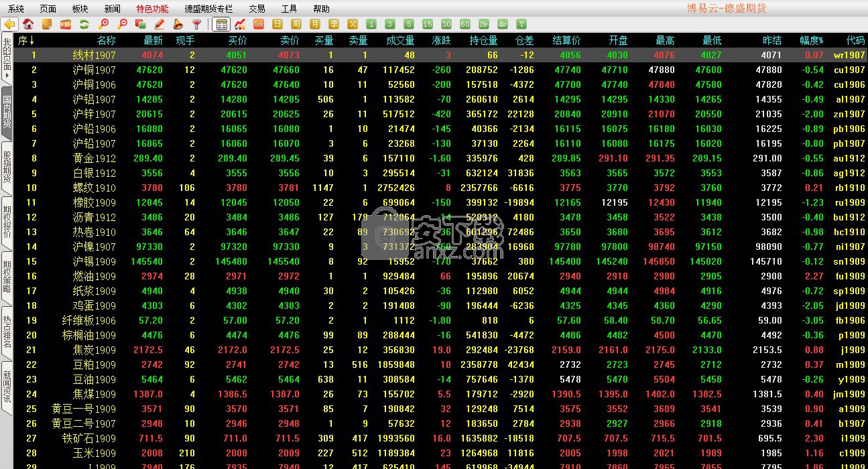Select 2hr period icon
Image resolution: width=868 pixels, height=469 pixels.
pyautogui.click(x=484, y=24)
